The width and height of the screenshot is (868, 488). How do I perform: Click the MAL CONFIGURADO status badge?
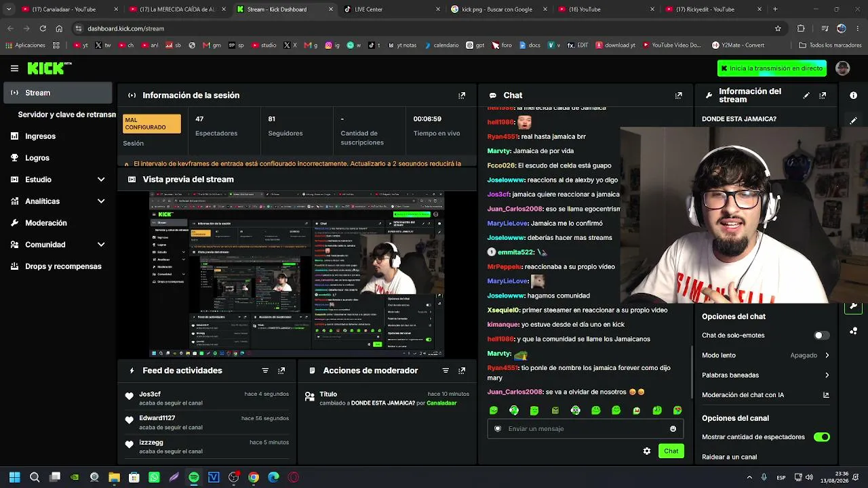pyautogui.click(x=152, y=124)
